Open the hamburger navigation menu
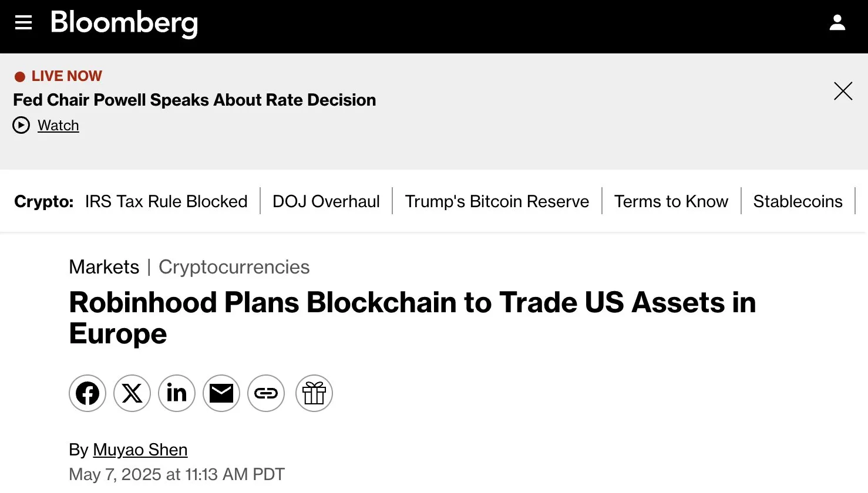The image size is (868, 493). [23, 23]
